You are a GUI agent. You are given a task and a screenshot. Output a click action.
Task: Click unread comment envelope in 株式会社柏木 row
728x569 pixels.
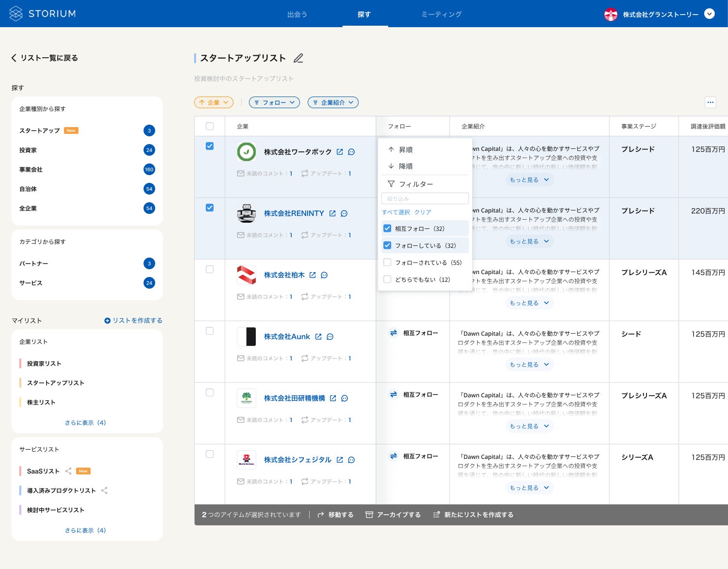(x=241, y=296)
